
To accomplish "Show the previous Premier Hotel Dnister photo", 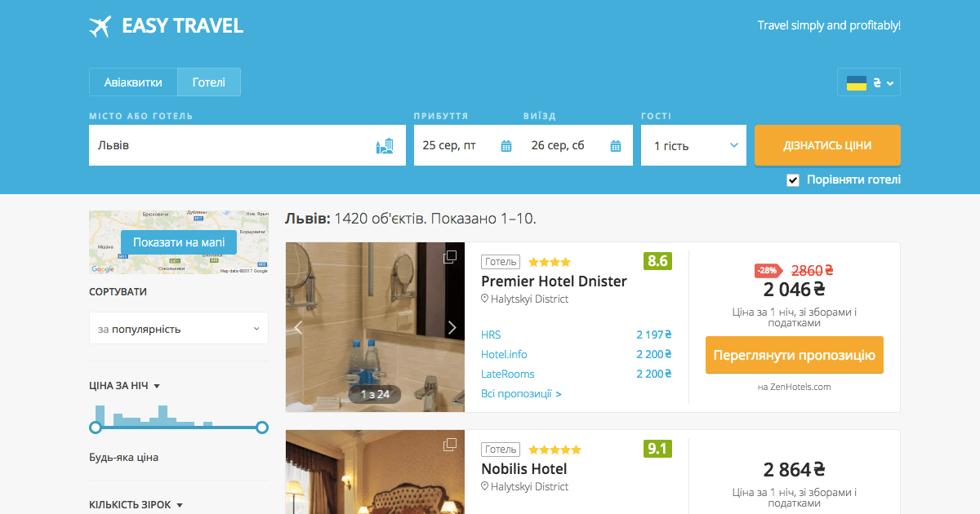I will click(298, 328).
